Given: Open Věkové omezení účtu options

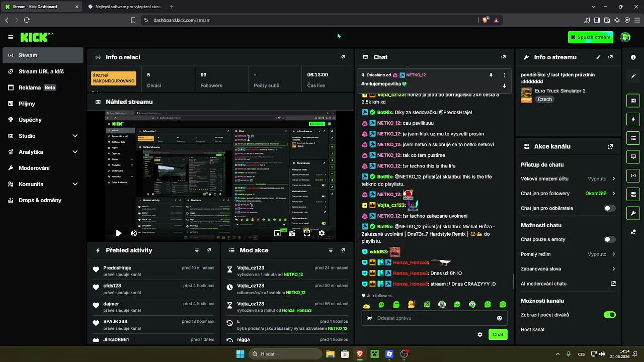Looking at the screenshot, I should (568, 178).
